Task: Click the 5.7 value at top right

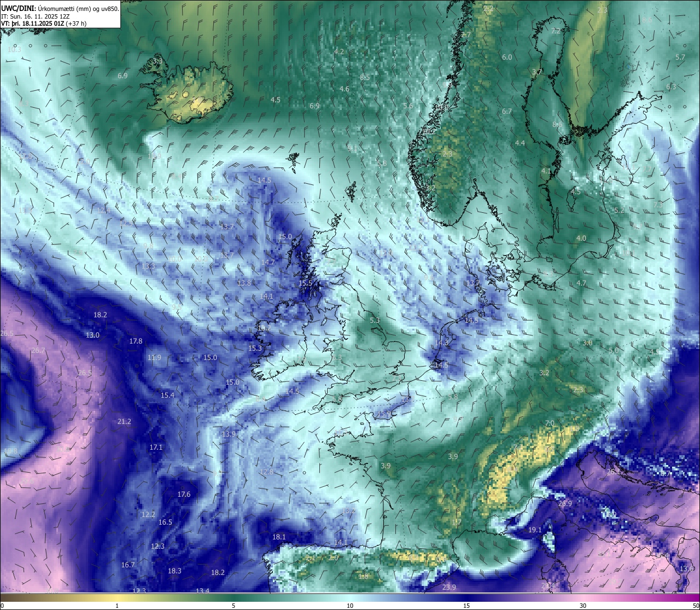Action: click(680, 57)
